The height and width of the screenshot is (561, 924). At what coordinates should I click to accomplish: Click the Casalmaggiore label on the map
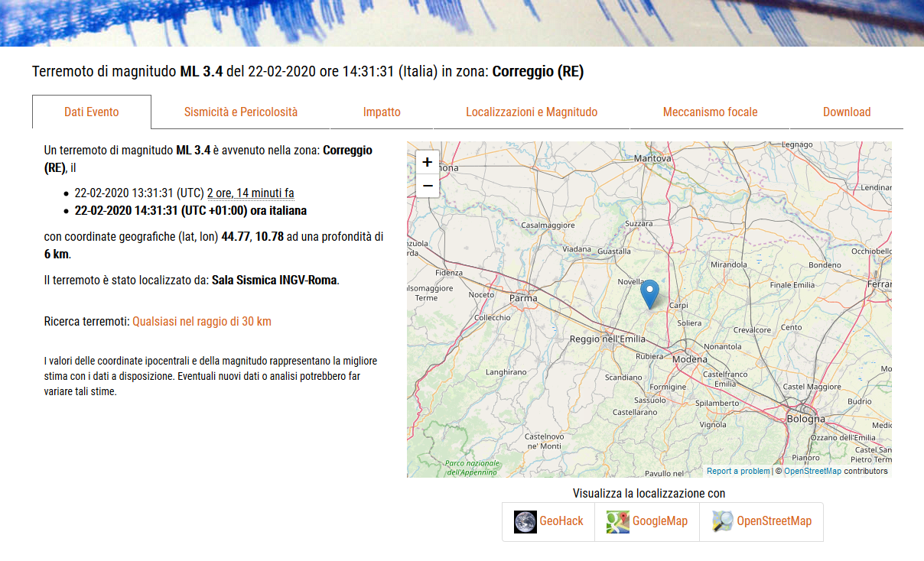pos(548,225)
